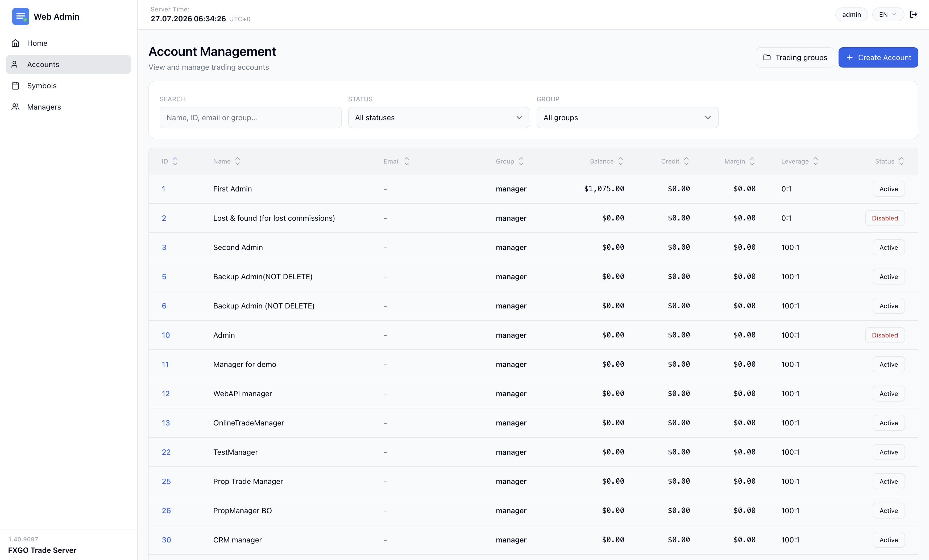Open Symbols section in sidebar

coord(68,86)
